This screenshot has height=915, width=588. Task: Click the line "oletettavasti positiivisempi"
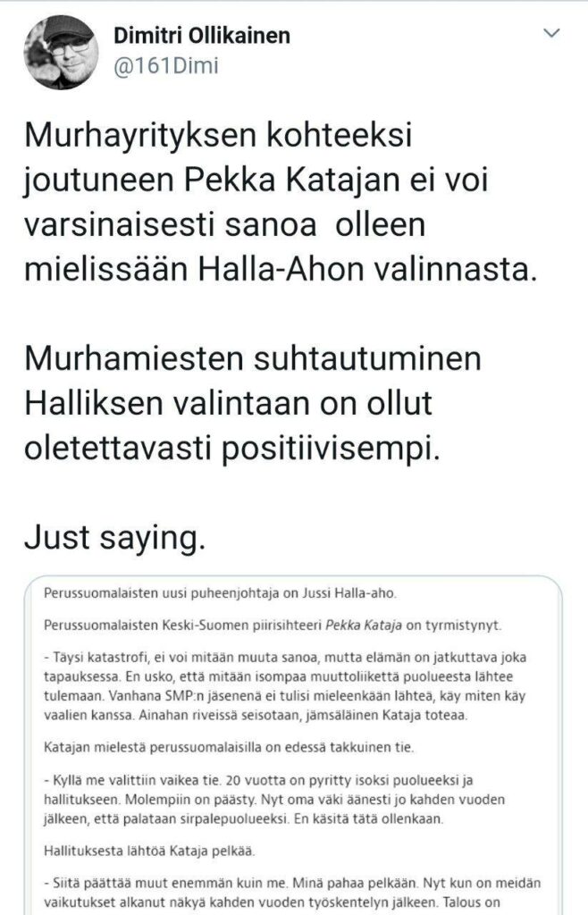tap(231, 447)
